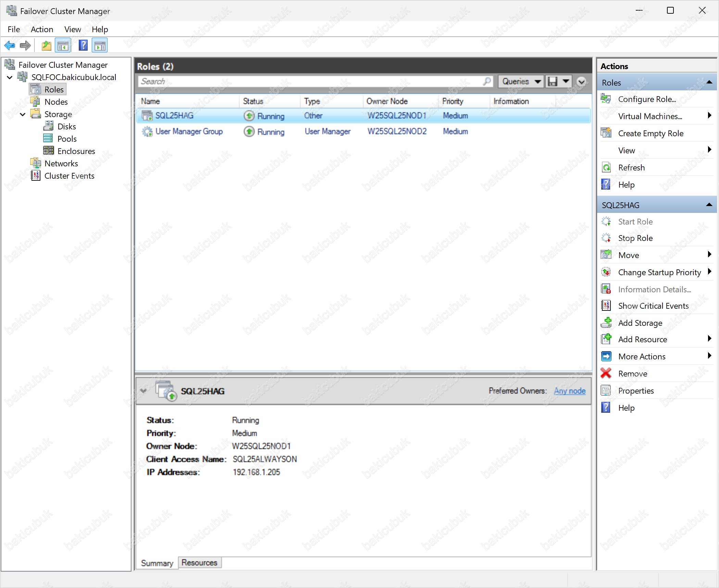Open the Queries dropdown
This screenshot has height=588, width=719.
521,81
